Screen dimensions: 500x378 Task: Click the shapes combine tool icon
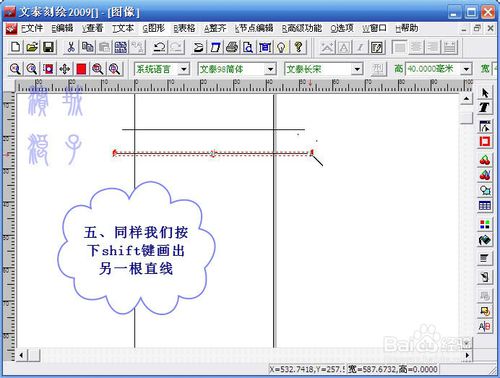pyautogui.click(x=485, y=190)
